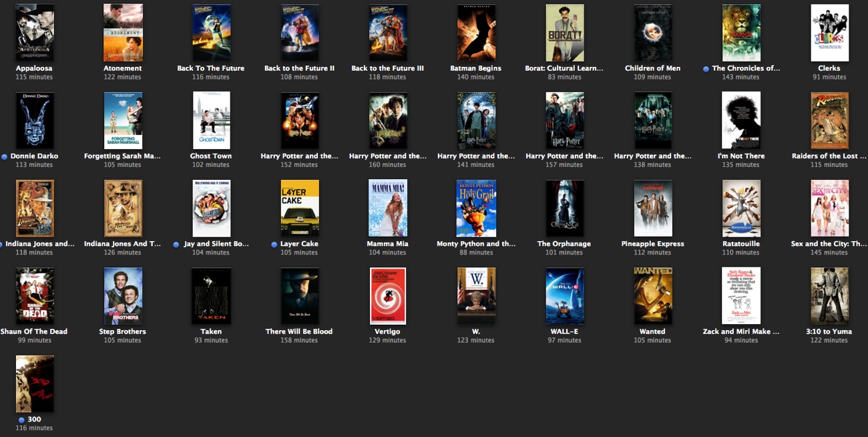Toggle the blue dot beside The Chronicles of Narnia
Screen dimensions: 868x437
[x=706, y=68]
